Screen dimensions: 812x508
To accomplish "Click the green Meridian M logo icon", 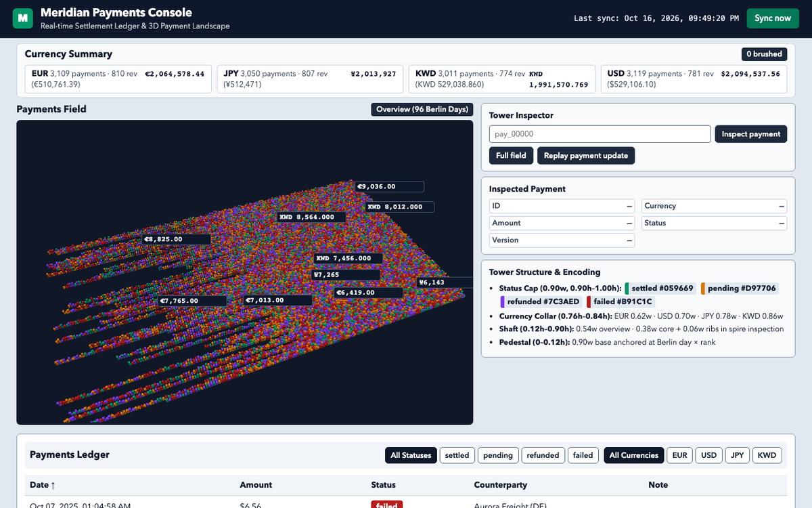I will click(23, 18).
